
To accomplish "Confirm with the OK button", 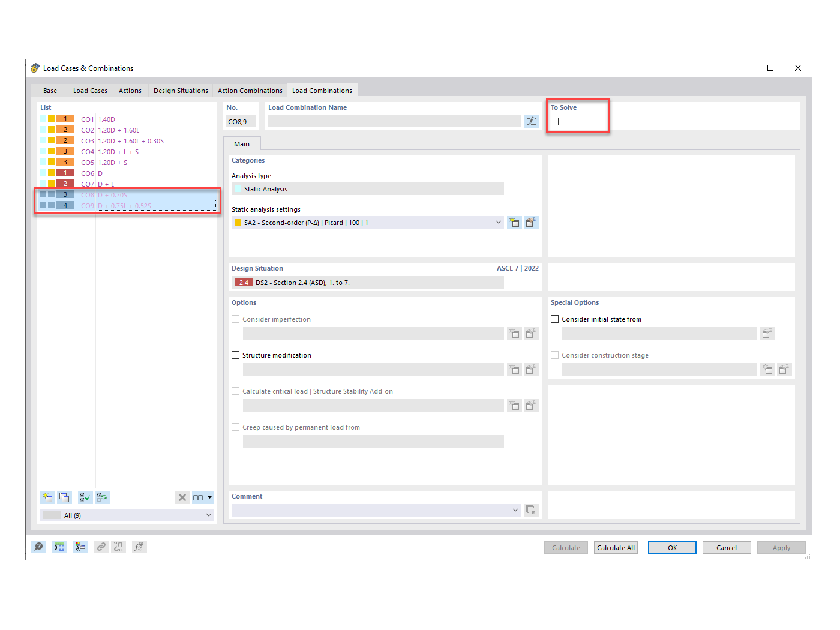I will (672, 548).
